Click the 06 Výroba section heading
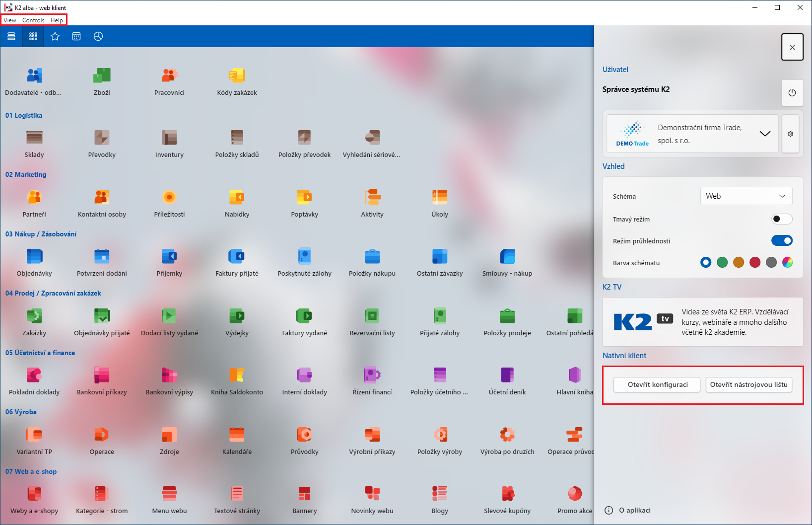 point(21,412)
